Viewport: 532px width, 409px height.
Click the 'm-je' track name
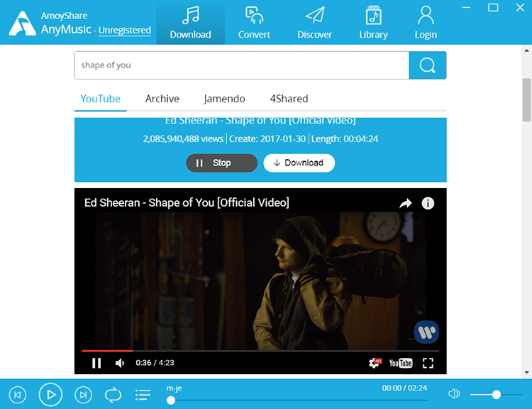174,388
